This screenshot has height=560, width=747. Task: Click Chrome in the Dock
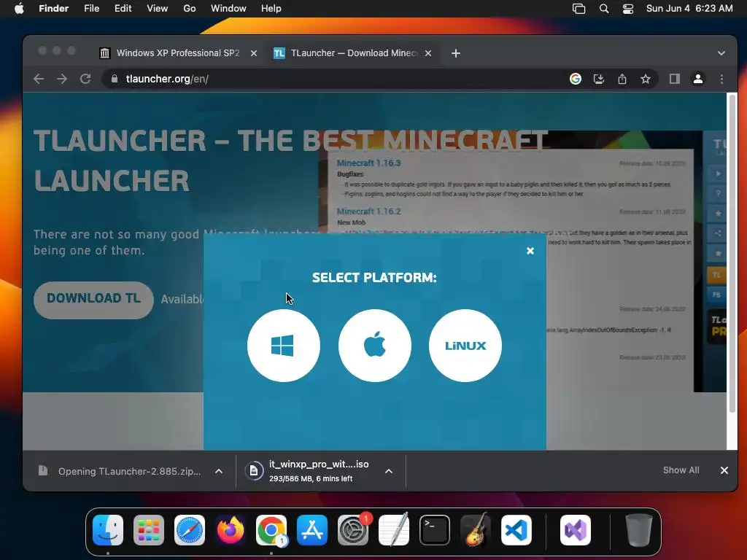coord(271,530)
